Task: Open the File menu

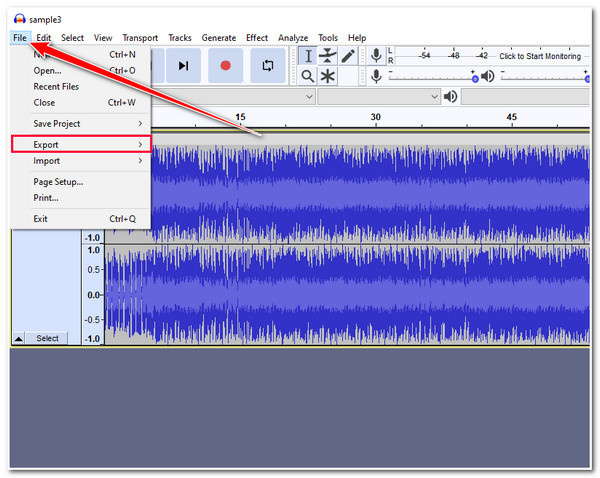Action: coord(20,38)
